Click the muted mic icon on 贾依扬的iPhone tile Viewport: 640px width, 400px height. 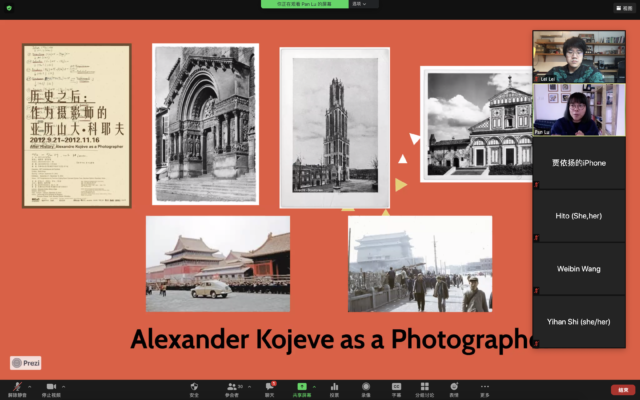(x=537, y=184)
